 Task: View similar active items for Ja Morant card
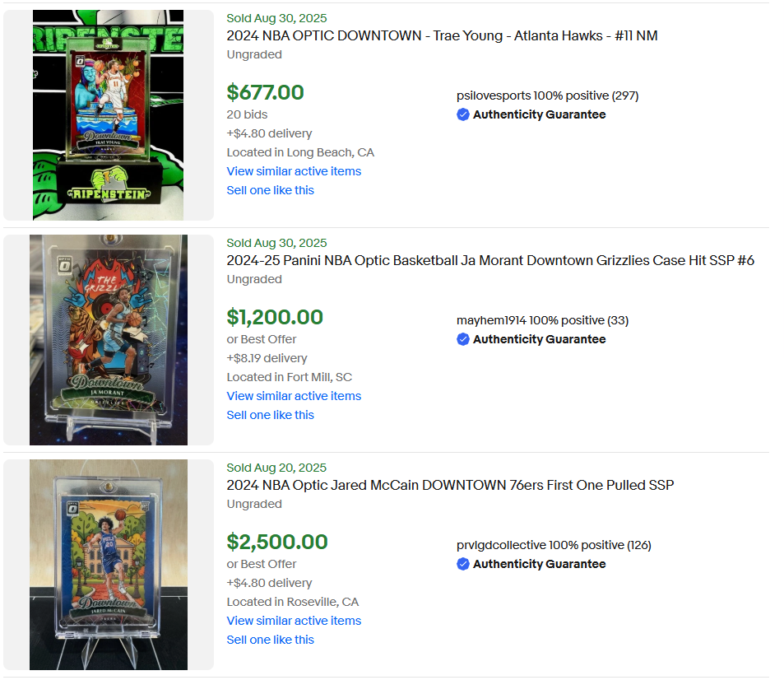pos(294,396)
